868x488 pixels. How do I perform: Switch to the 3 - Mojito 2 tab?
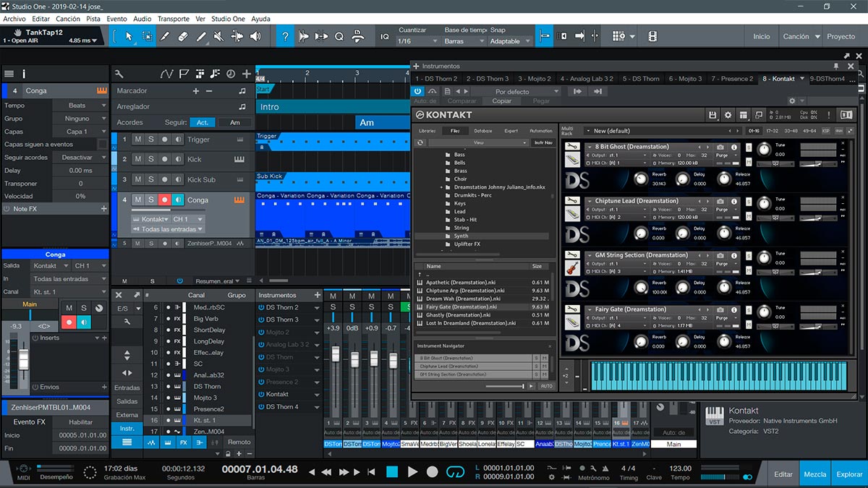534,79
